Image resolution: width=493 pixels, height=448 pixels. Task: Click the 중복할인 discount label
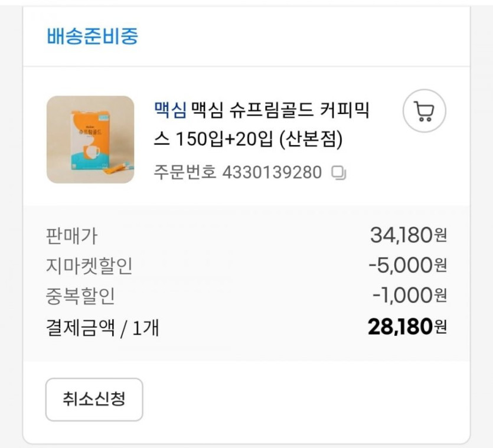pos(80,296)
